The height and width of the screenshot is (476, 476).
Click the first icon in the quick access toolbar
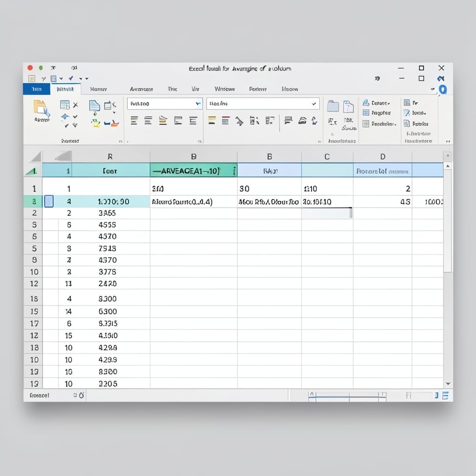click(32, 79)
